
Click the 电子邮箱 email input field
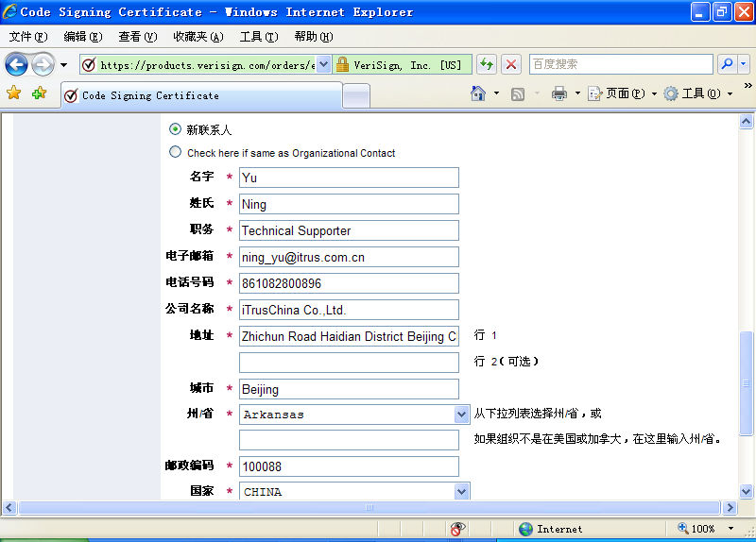coord(349,257)
